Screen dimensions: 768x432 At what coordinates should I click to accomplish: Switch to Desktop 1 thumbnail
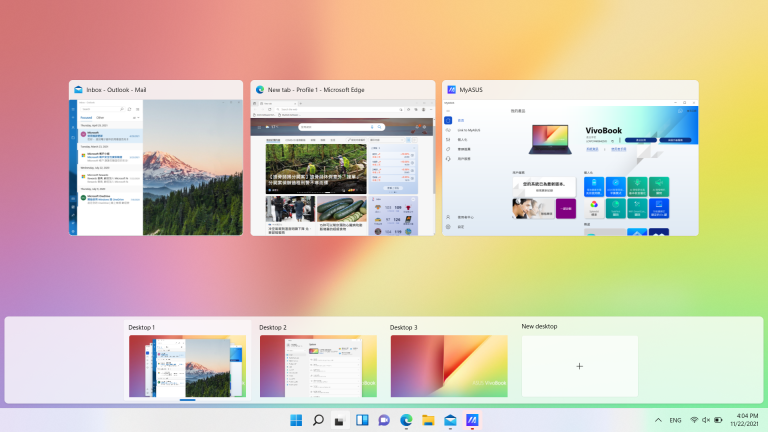(188, 366)
